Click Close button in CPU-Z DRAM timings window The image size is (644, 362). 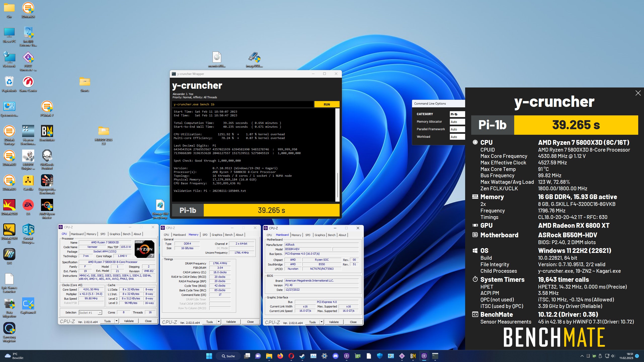250,322
